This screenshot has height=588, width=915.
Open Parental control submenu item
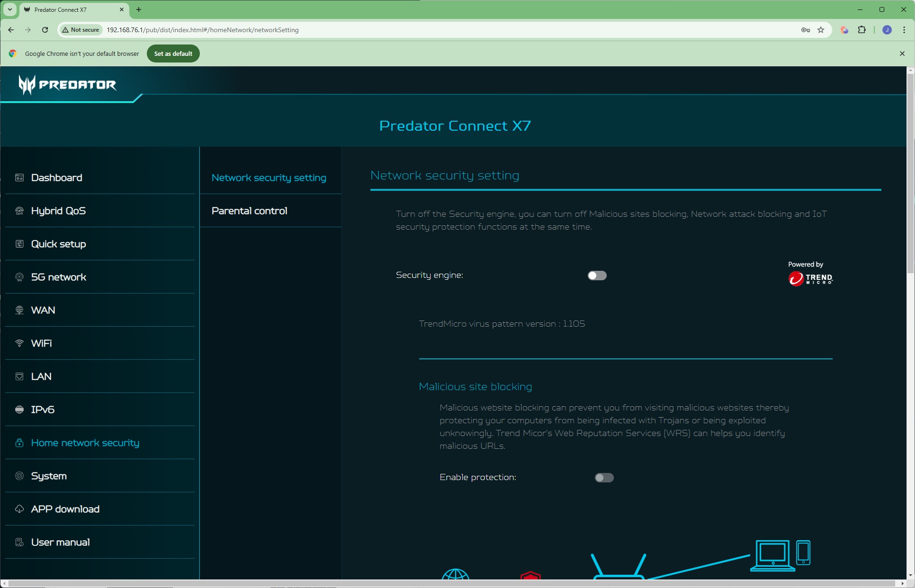click(249, 211)
